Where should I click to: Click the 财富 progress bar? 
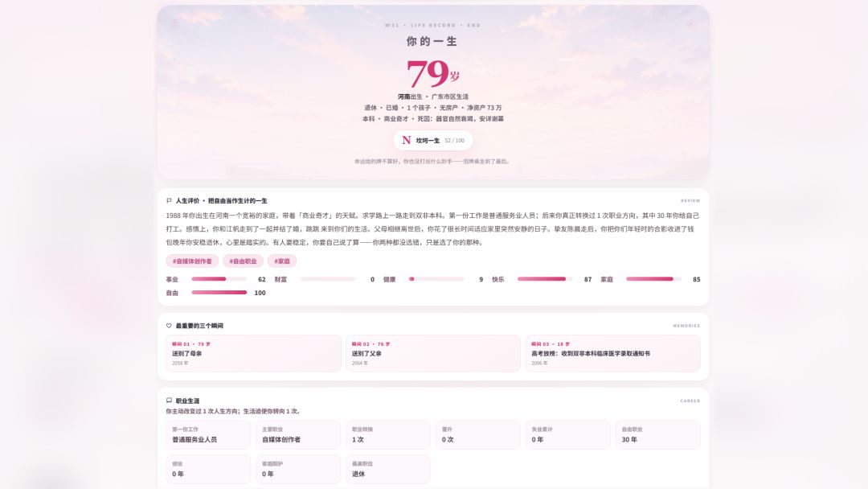pyautogui.click(x=328, y=279)
